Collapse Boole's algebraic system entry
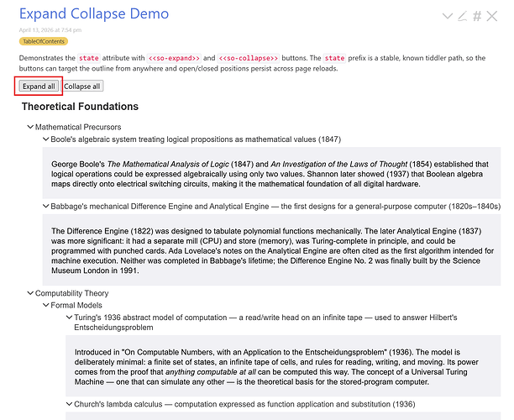 (x=46, y=139)
